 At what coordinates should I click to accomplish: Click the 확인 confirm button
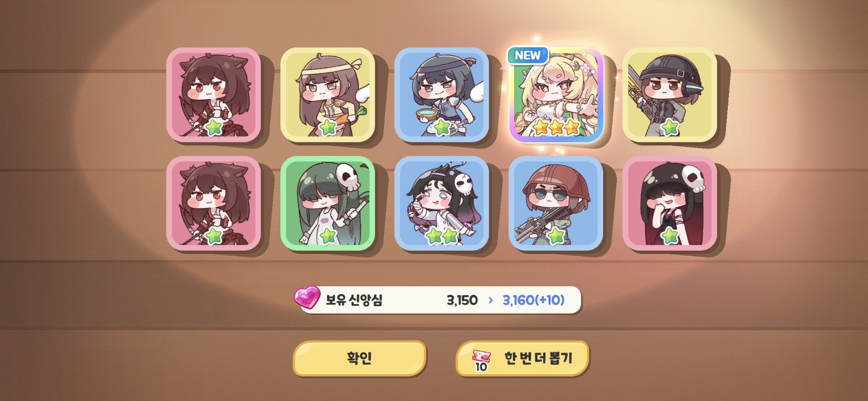tap(359, 358)
